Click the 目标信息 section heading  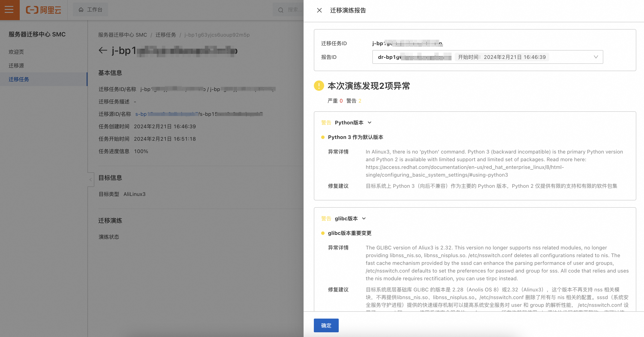click(x=110, y=178)
